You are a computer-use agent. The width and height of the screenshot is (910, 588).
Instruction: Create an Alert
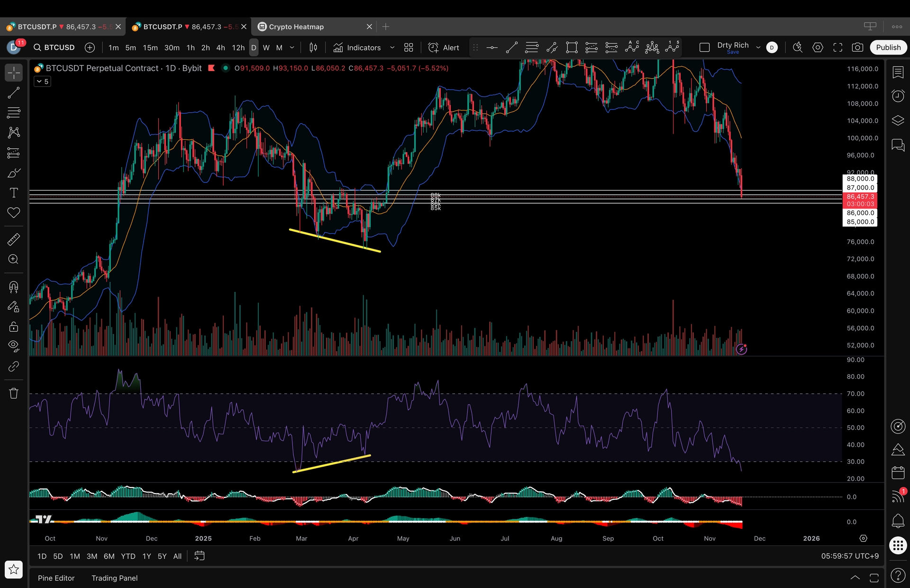tap(444, 47)
